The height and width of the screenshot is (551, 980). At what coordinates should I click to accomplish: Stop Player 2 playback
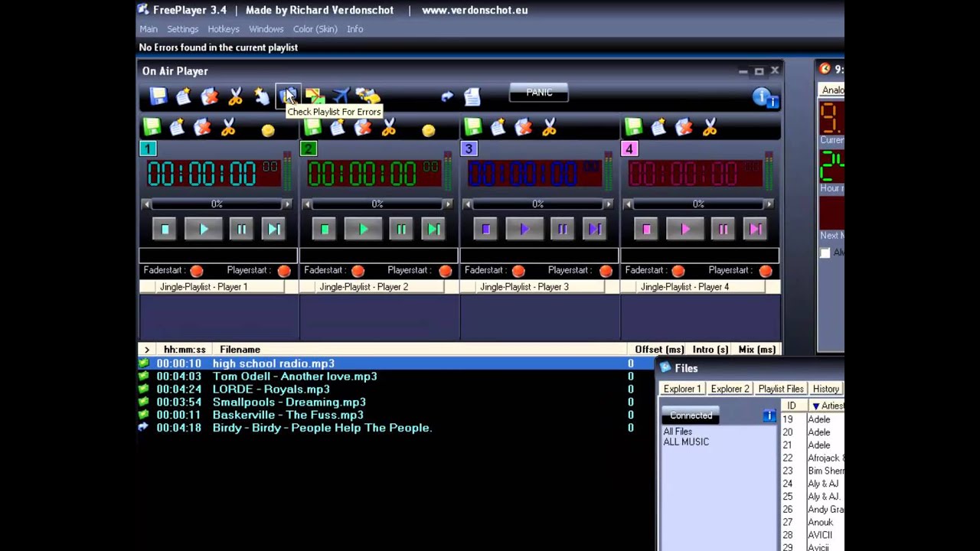pos(324,229)
